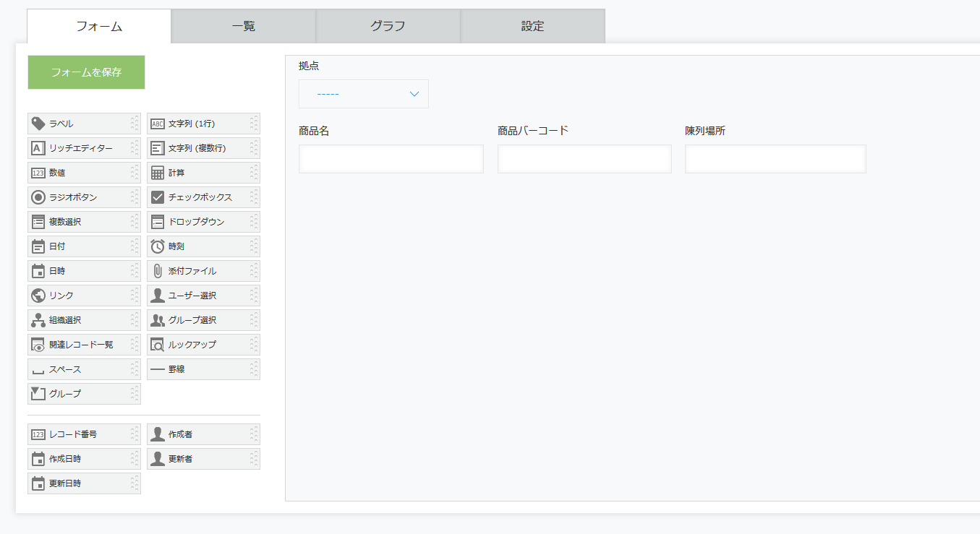
Task: Open the 拠点 dropdown
Action: 363,94
